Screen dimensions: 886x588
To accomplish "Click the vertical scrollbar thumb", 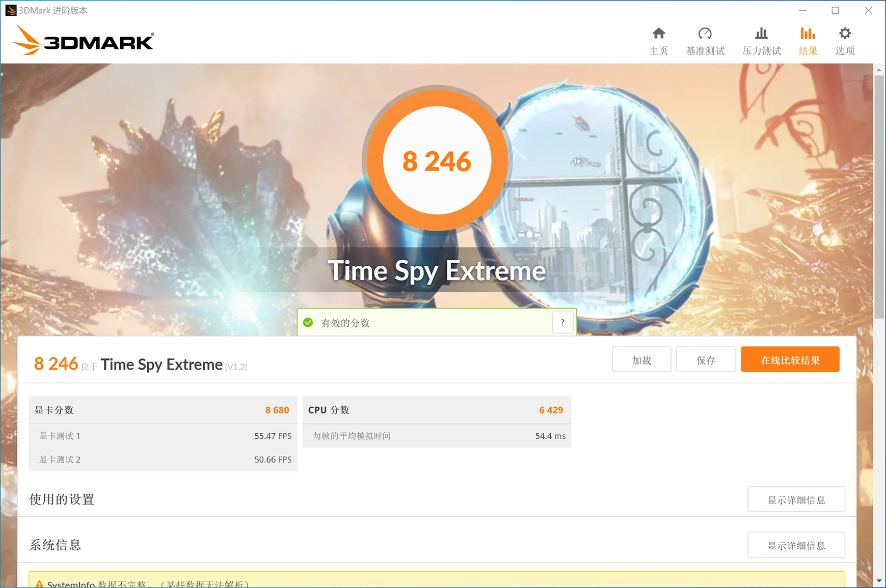I will coord(879,197).
